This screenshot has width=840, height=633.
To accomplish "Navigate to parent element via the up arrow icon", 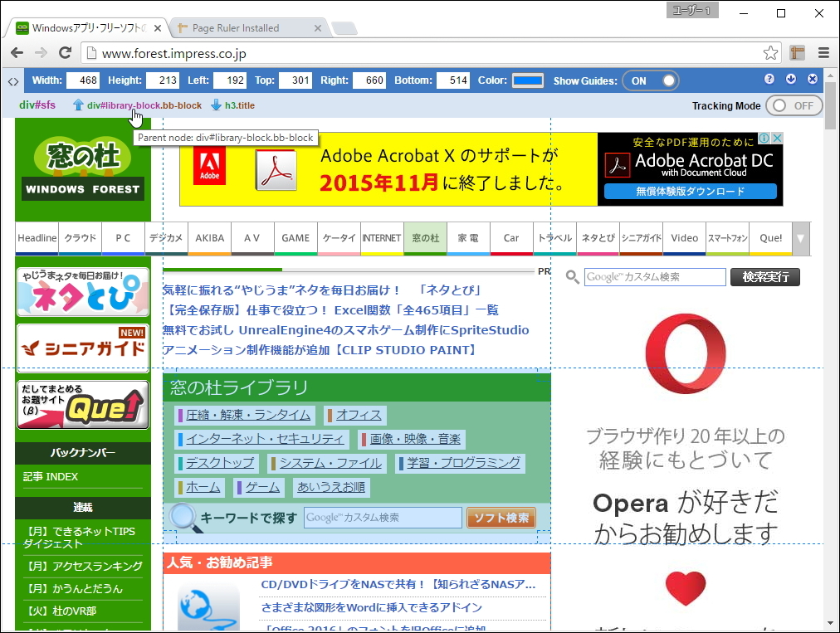I will 78,105.
